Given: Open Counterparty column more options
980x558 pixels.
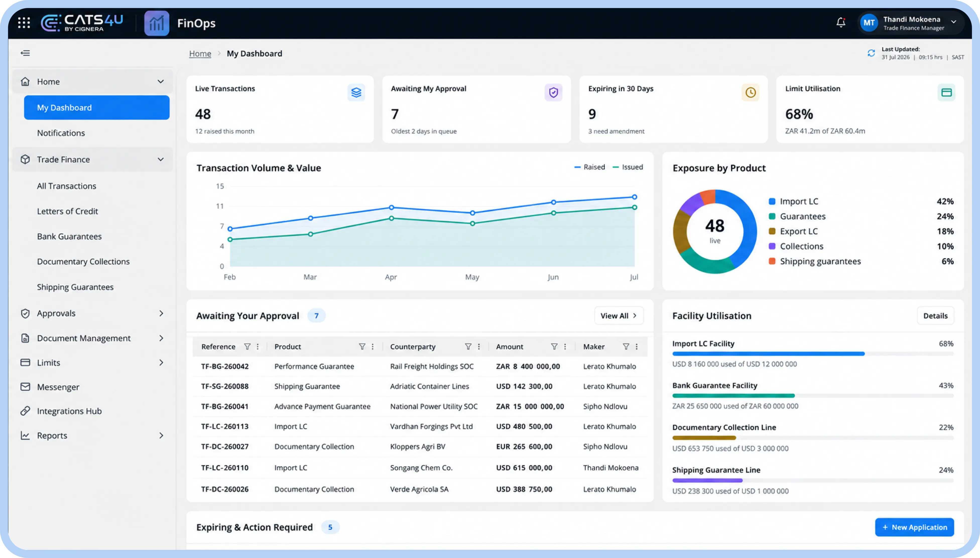Looking at the screenshot, I should (479, 346).
